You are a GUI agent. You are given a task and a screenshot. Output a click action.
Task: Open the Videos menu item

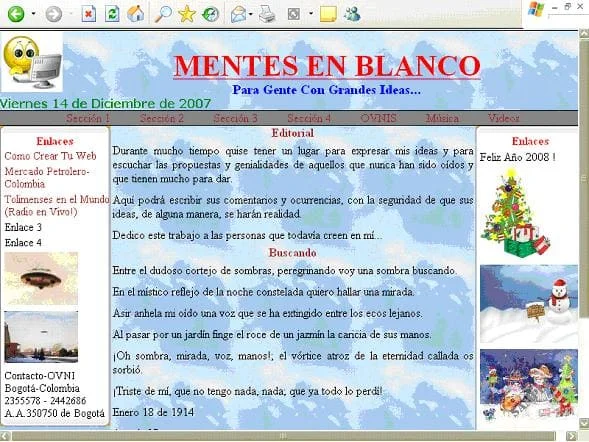click(504, 118)
